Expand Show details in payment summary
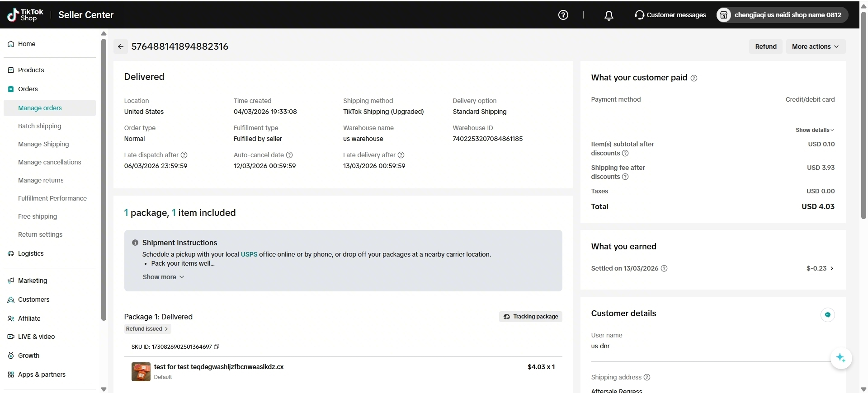 pos(815,130)
